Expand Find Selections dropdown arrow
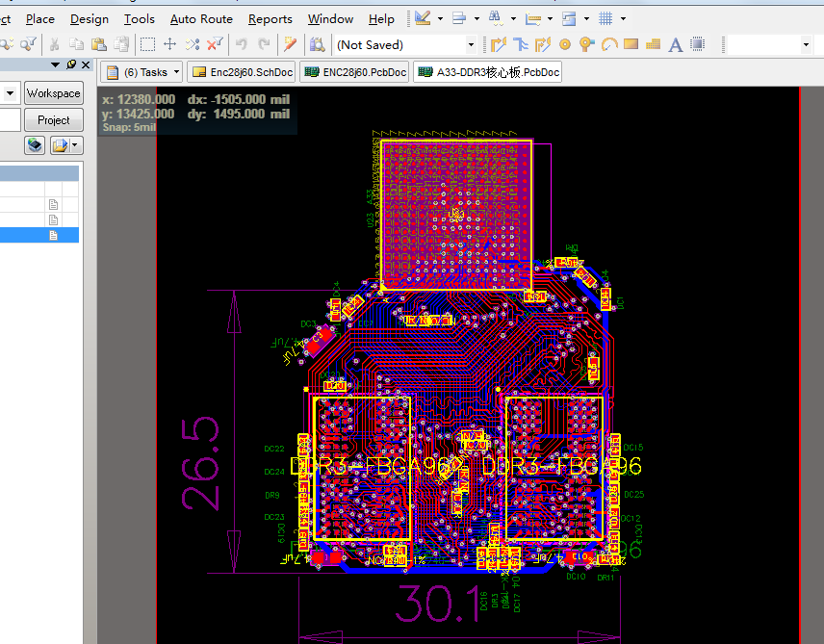This screenshot has width=824, height=644. (x=513, y=18)
